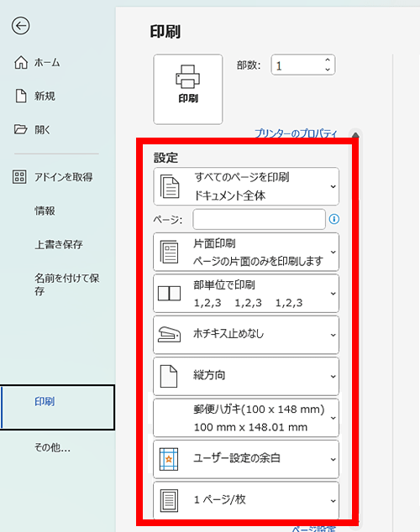
Task: Open the 縦方向 orientation dropdown
Action: (246, 376)
